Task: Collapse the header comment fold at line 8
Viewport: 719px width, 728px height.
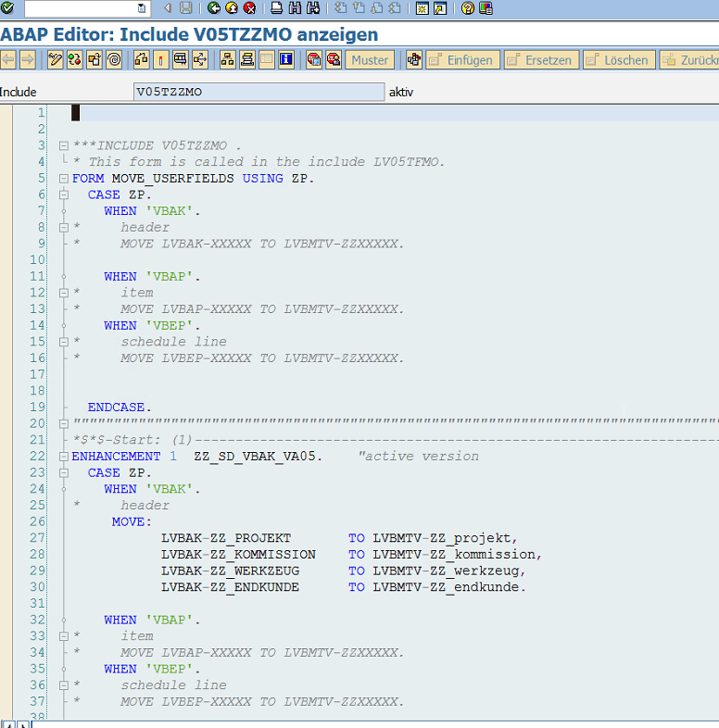Action: tap(64, 228)
